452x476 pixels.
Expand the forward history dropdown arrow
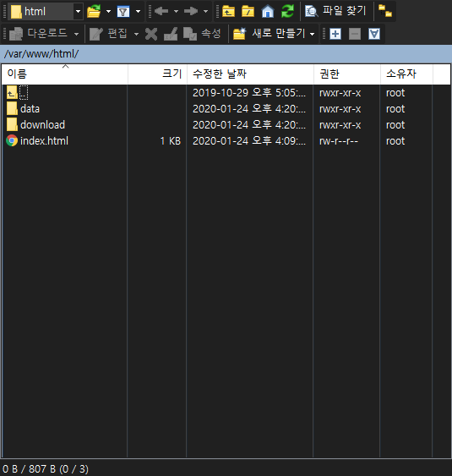click(205, 12)
